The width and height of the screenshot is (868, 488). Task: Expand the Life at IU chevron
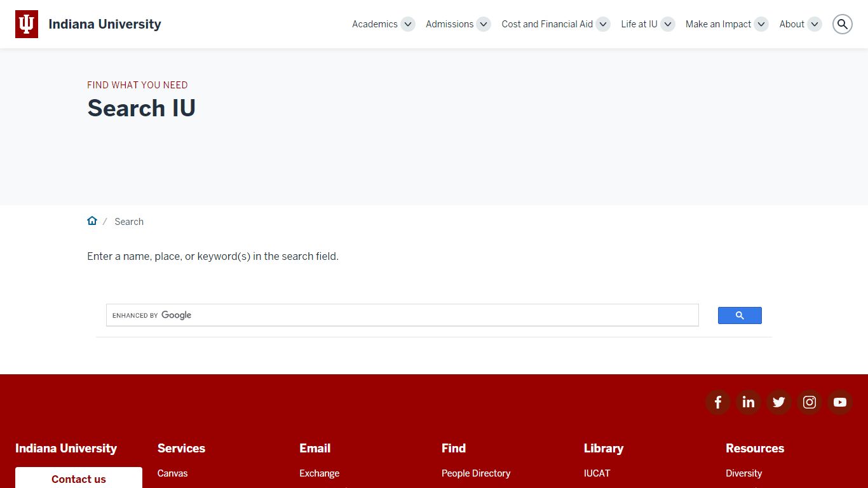point(668,24)
